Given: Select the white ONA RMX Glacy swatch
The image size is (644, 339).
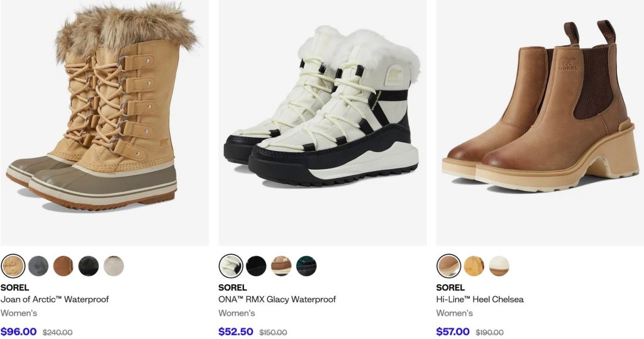Looking at the screenshot, I should point(231,266).
